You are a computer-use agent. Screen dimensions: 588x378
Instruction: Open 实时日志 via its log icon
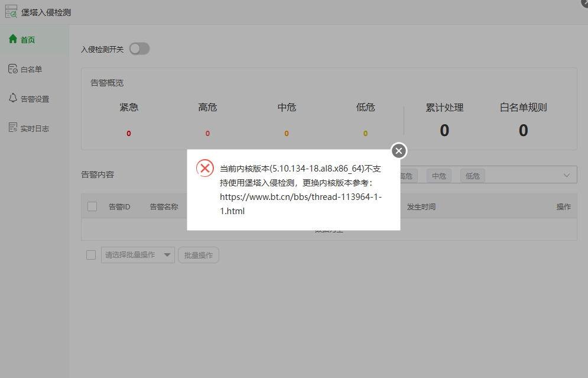click(x=12, y=128)
